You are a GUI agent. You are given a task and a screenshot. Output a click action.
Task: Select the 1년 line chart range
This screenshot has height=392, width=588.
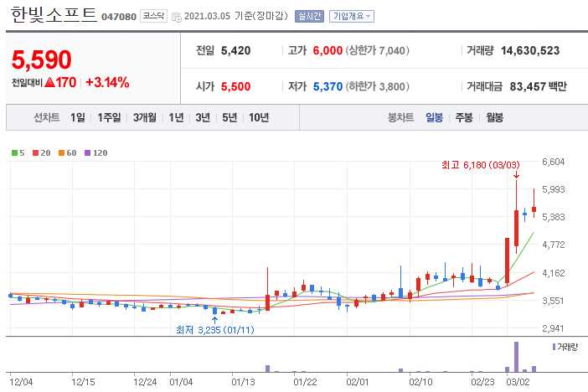pyautogui.click(x=176, y=117)
